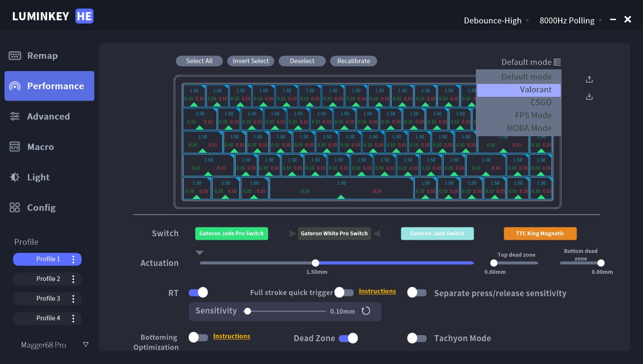Click the Bottom dead zone slider handle

tap(601, 263)
